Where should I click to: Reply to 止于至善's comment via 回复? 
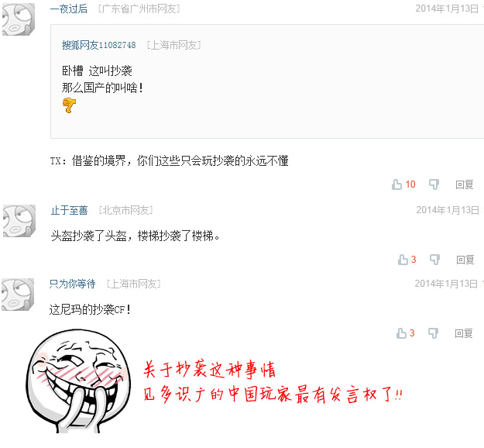pyautogui.click(x=465, y=260)
